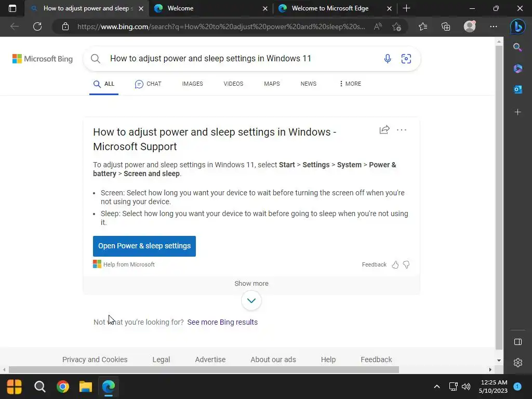Switch to IMAGES tab
Screen dimensions: 532x399
pyautogui.click(x=192, y=84)
